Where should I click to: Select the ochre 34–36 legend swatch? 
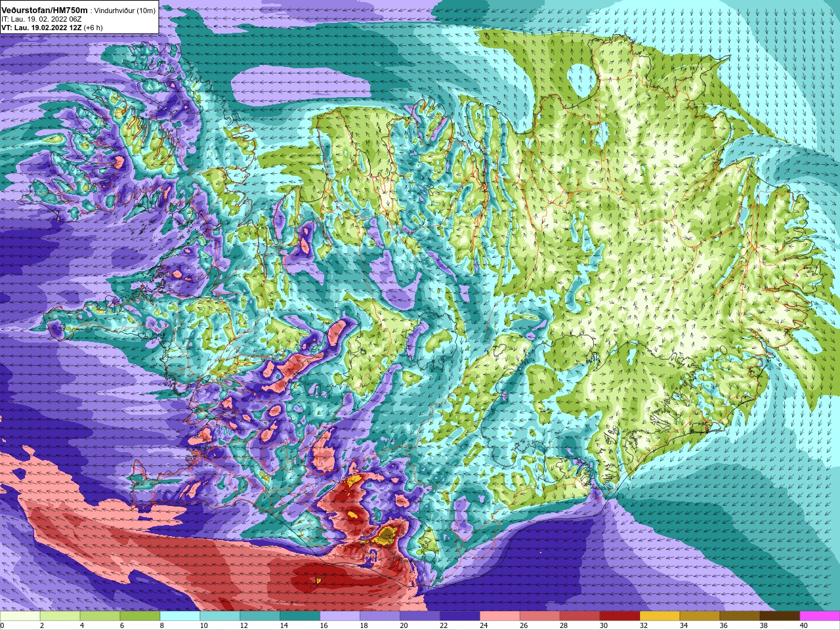(x=701, y=616)
